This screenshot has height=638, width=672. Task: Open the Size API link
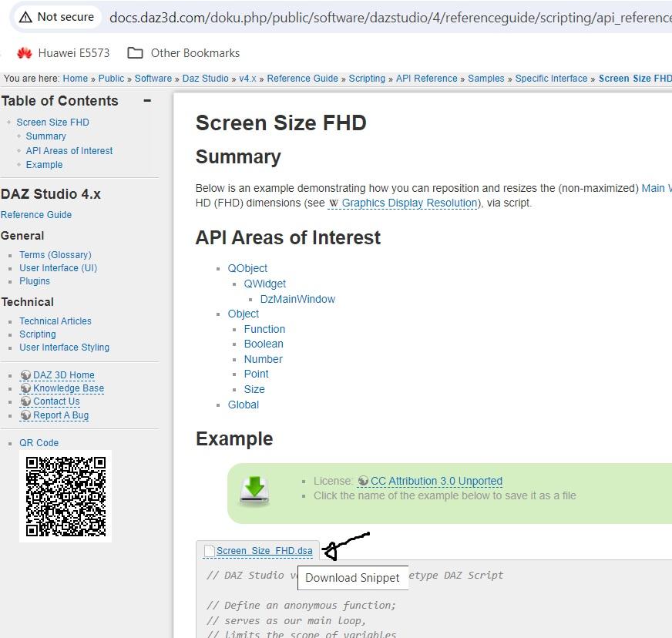click(254, 389)
